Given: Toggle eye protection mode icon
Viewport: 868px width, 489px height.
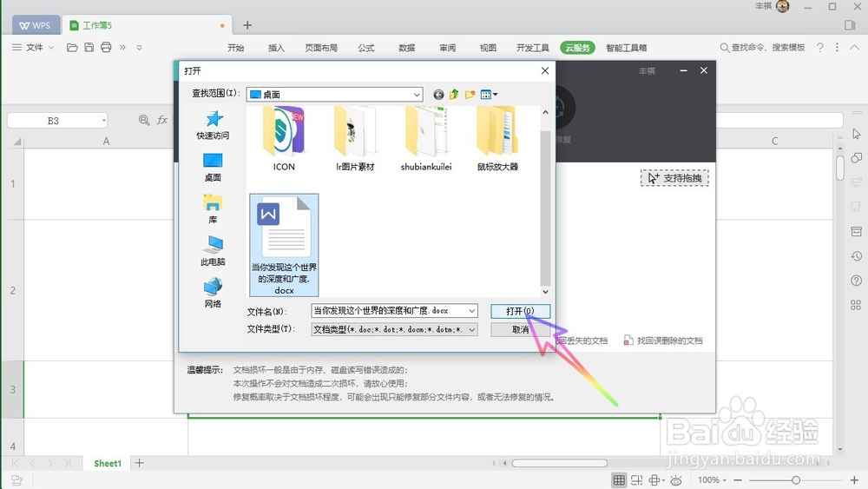Looking at the screenshot, I should tap(676, 480).
